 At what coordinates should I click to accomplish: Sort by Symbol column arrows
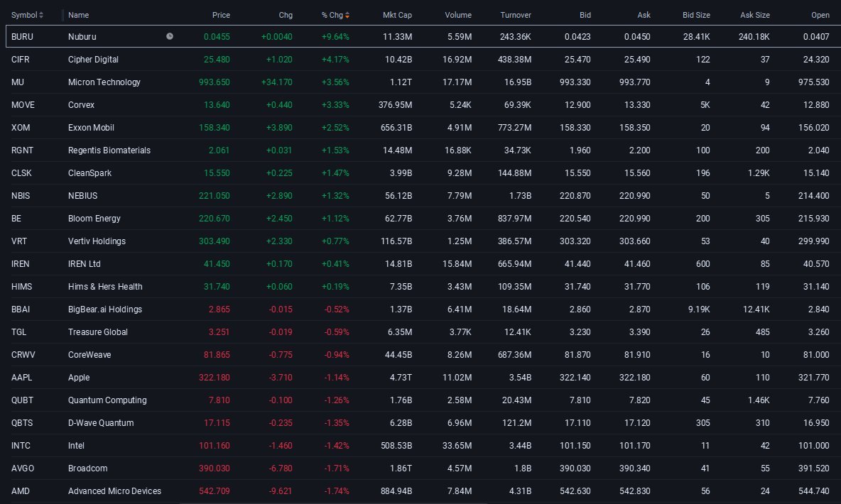coord(41,15)
